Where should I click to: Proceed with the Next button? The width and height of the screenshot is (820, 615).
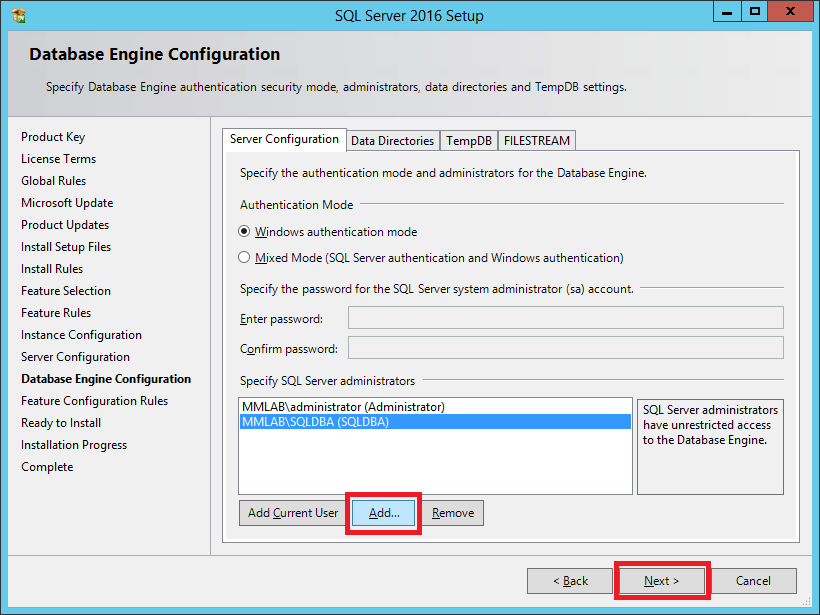pos(661,581)
